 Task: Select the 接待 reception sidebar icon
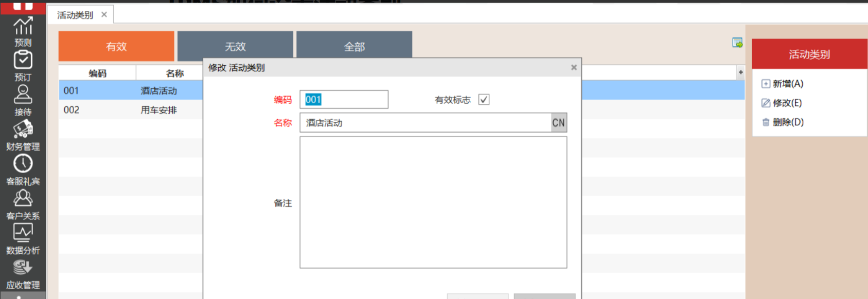[x=23, y=100]
